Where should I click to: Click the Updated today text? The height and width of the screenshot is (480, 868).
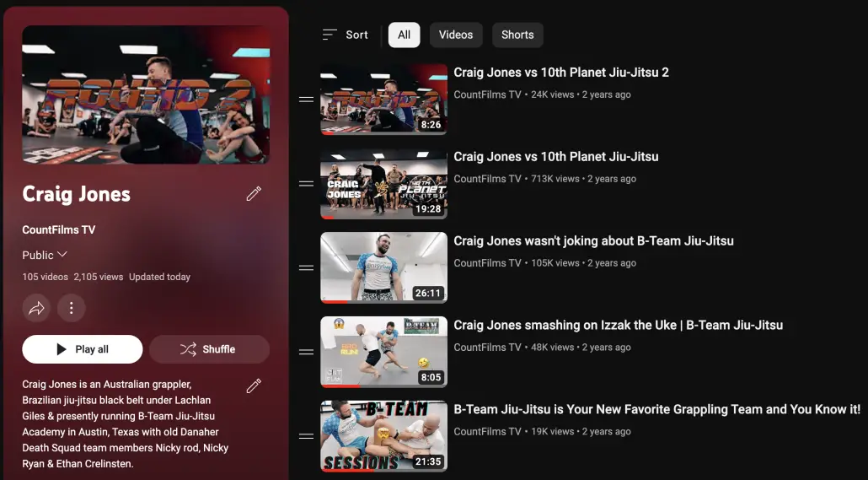[x=159, y=277]
